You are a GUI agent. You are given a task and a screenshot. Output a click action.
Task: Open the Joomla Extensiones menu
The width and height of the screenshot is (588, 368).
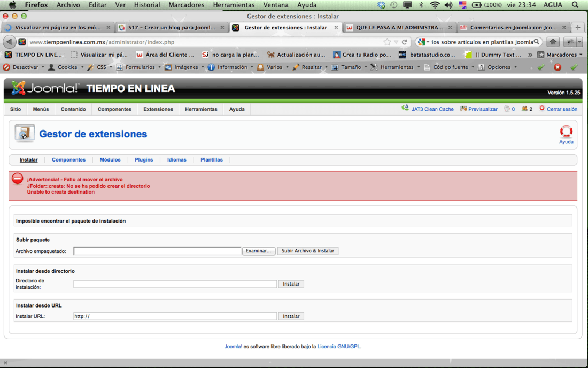(x=158, y=109)
